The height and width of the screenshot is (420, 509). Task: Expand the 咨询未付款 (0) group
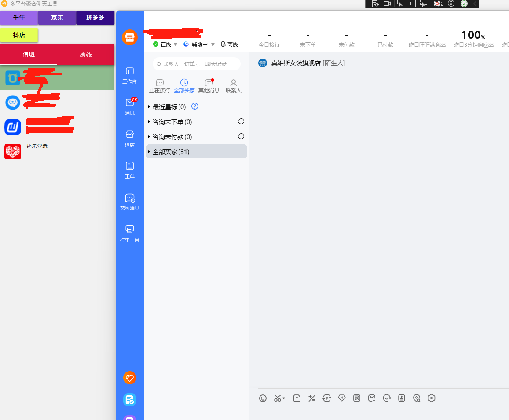(172, 137)
